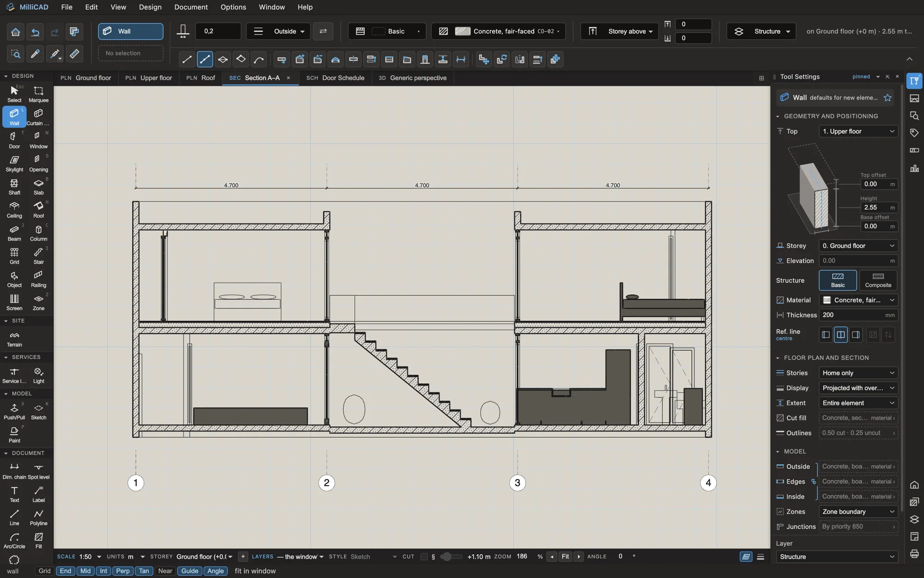Enable the Grid snap mode
The width and height of the screenshot is (924, 578).
tap(44, 571)
